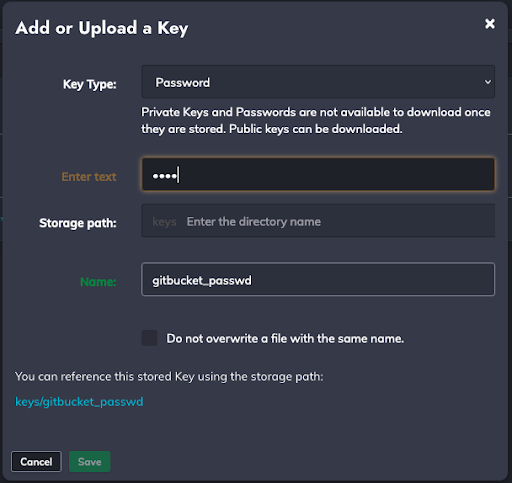Viewport: 512px width, 483px height.
Task: Click the 'Private Keys and Passwords' notice text
Action: coord(218,112)
